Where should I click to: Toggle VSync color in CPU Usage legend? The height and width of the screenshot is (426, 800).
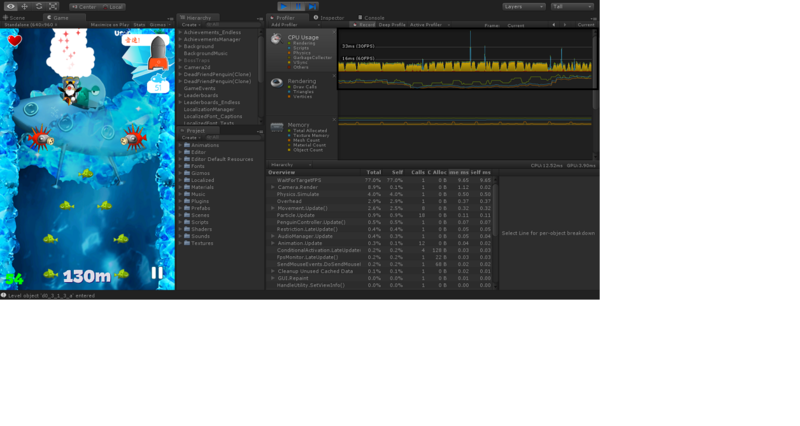(x=289, y=62)
